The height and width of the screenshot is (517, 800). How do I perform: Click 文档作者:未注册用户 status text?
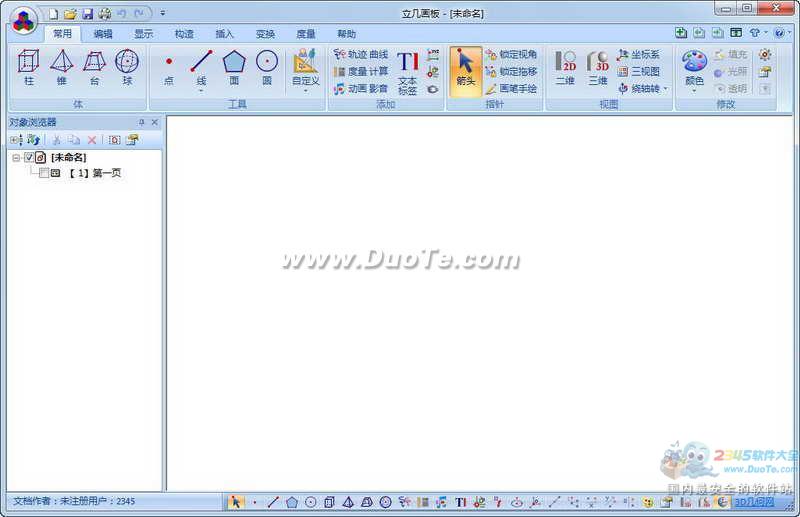(x=74, y=501)
